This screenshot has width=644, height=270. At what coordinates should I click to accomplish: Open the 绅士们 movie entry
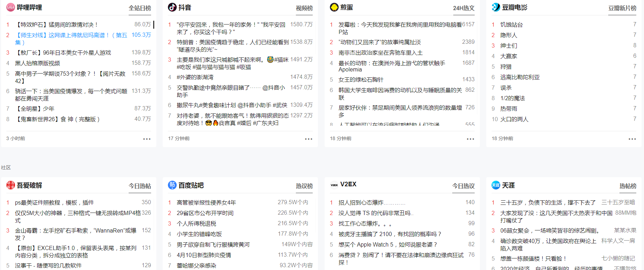point(509,46)
